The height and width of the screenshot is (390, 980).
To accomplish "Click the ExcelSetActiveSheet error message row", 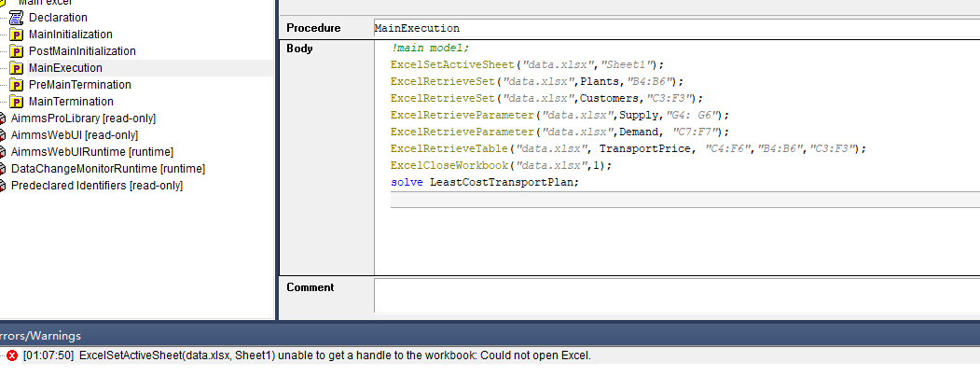I will pos(335,355).
